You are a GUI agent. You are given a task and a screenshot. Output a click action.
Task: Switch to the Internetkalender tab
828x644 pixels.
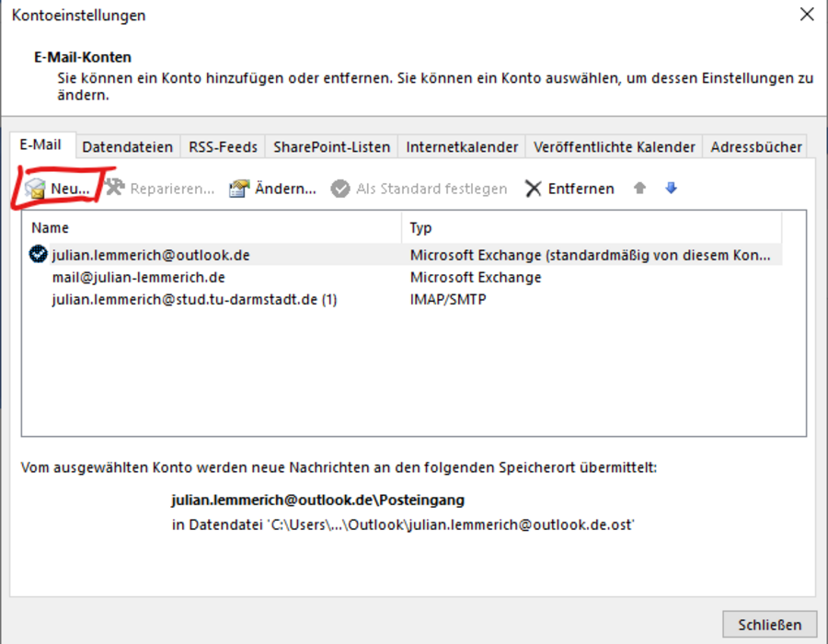click(462, 147)
